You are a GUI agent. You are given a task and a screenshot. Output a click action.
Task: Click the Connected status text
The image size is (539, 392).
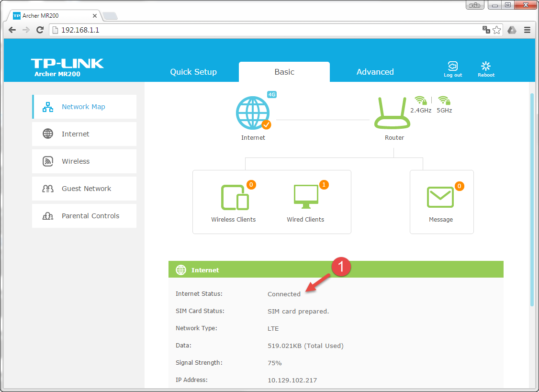coord(284,294)
